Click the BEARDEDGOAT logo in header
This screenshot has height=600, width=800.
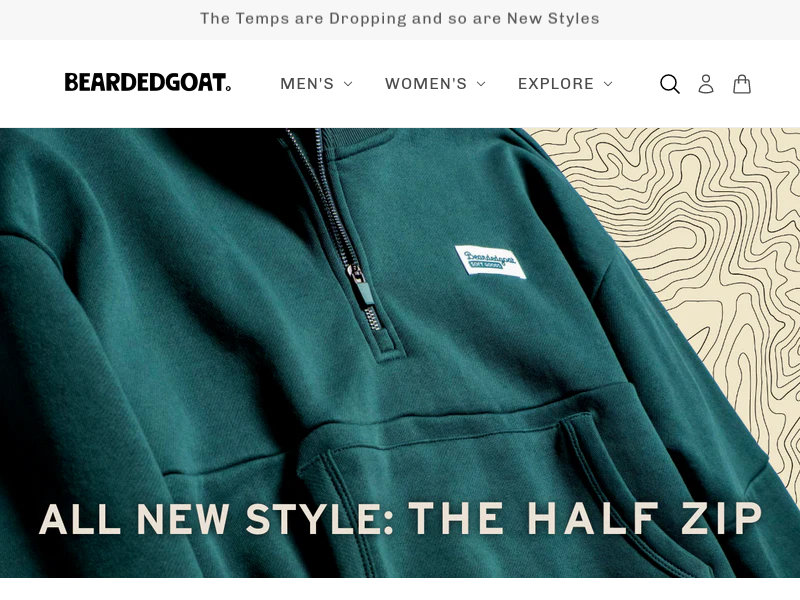pos(147,82)
